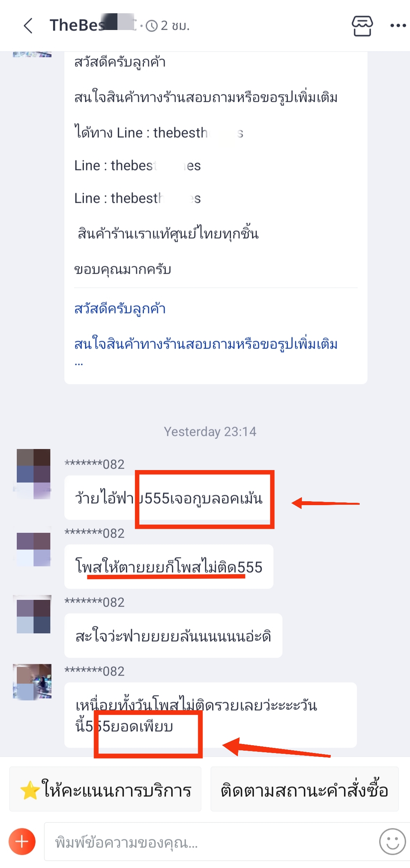Select the message bubble ending with 'ไม่ติด555'
The image size is (410, 868).
tap(169, 567)
